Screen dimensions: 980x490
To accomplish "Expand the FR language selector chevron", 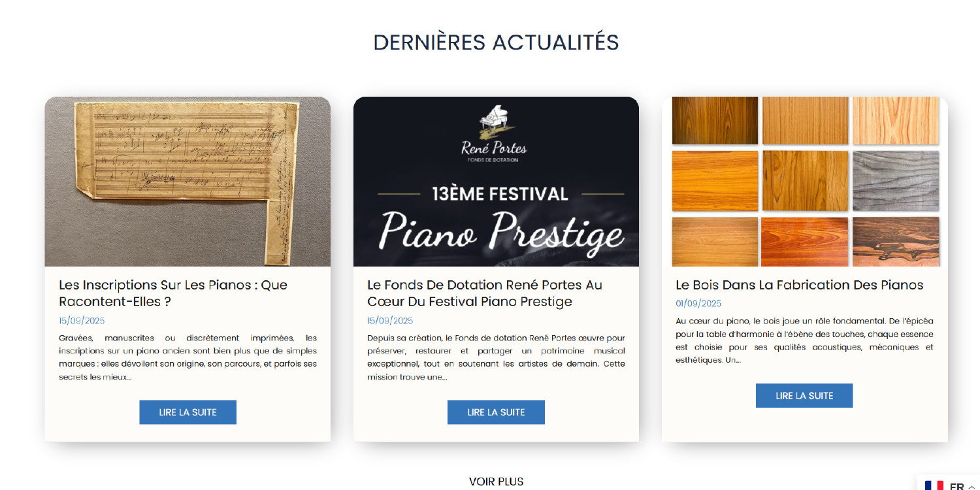I will 972,487.
